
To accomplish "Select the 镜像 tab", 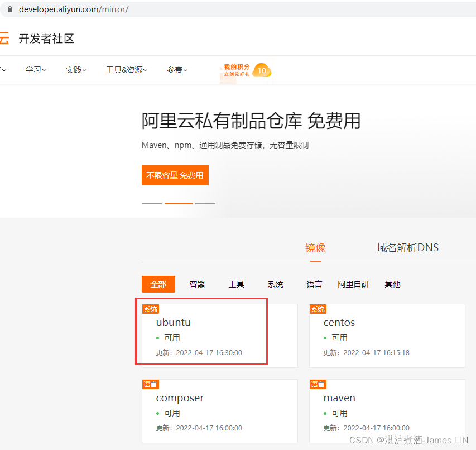I will 315,247.
